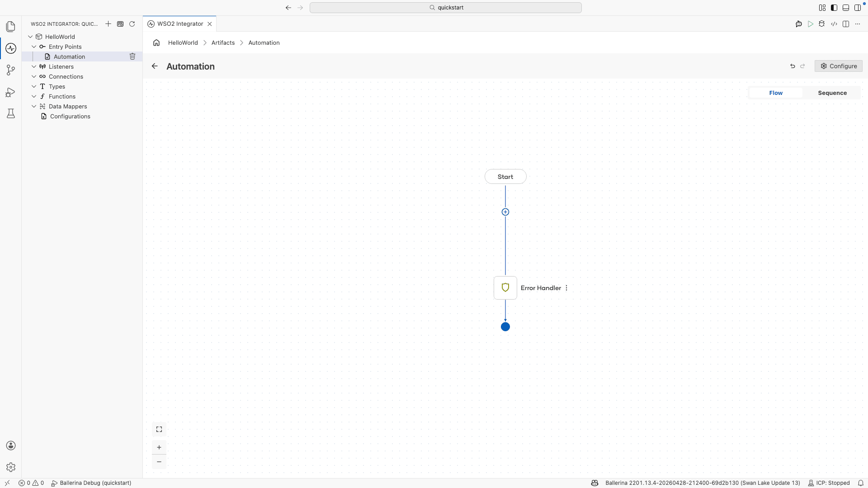The height and width of the screenshot is (488, 868).
Task: Open the Testing flask view
Action: click(x=11, y=113)
